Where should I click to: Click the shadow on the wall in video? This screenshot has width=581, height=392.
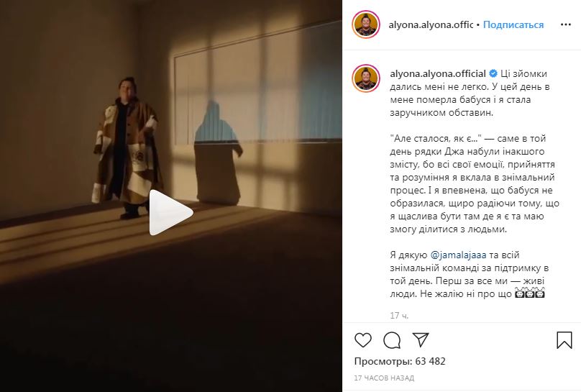coord(218,152)
